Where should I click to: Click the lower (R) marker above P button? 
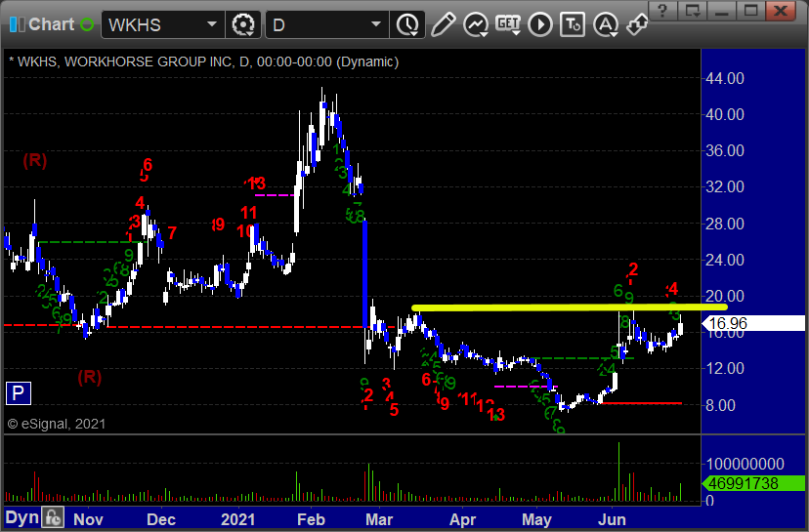pyautogui.click(x=89, y=378)
